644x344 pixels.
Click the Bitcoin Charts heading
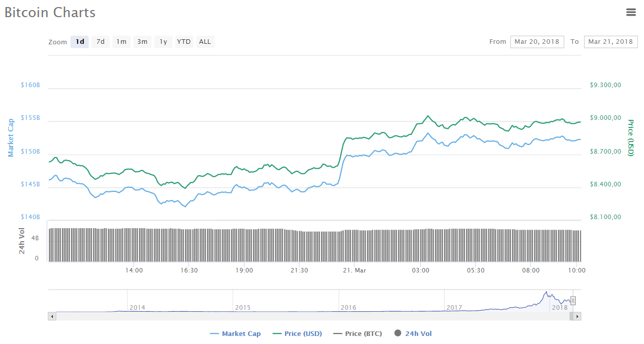(50, 13)
